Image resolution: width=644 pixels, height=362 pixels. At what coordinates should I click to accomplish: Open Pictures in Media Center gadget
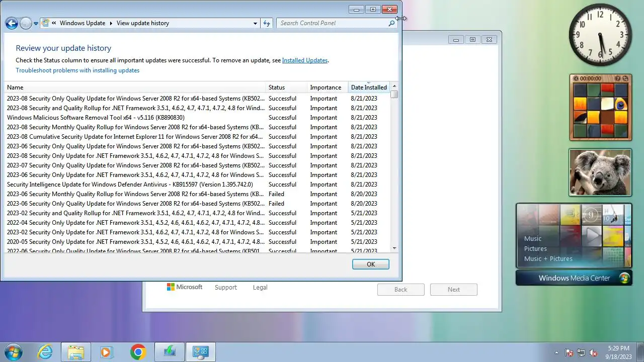click(x=535, y=249)
